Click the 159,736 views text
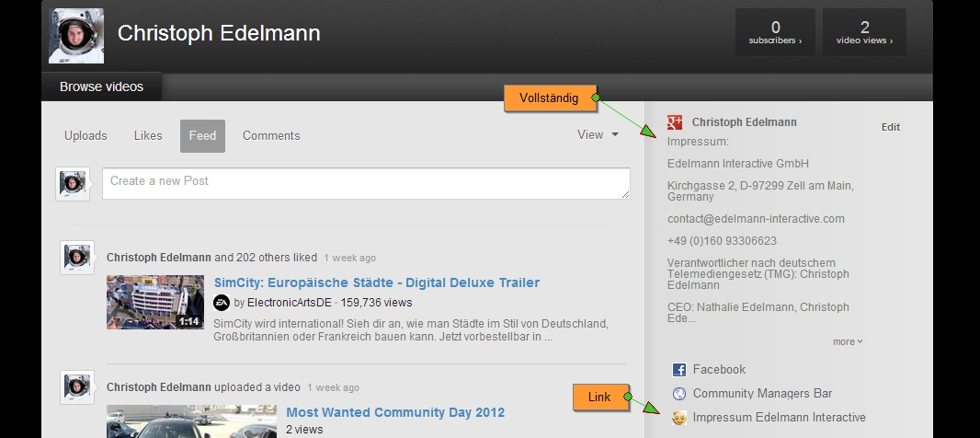This screenshot has width=980, height=438. (376, 303)
